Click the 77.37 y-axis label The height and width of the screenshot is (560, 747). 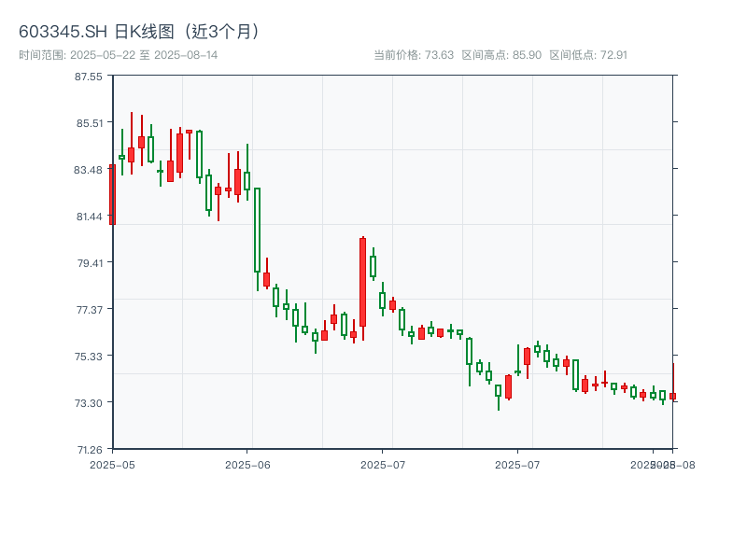point(90,310)
